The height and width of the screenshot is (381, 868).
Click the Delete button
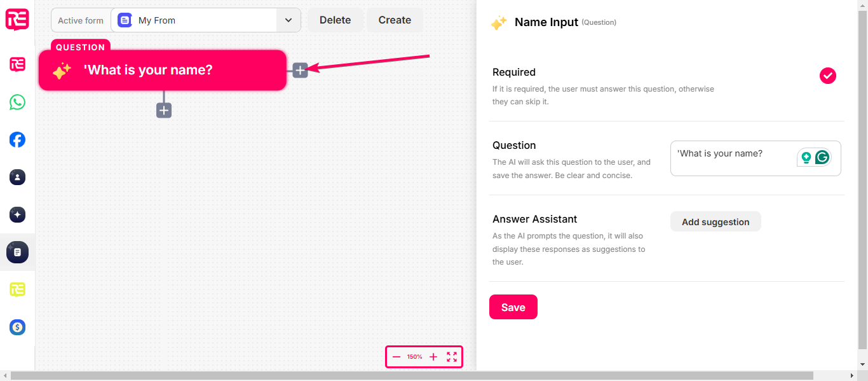click(336, 20)
